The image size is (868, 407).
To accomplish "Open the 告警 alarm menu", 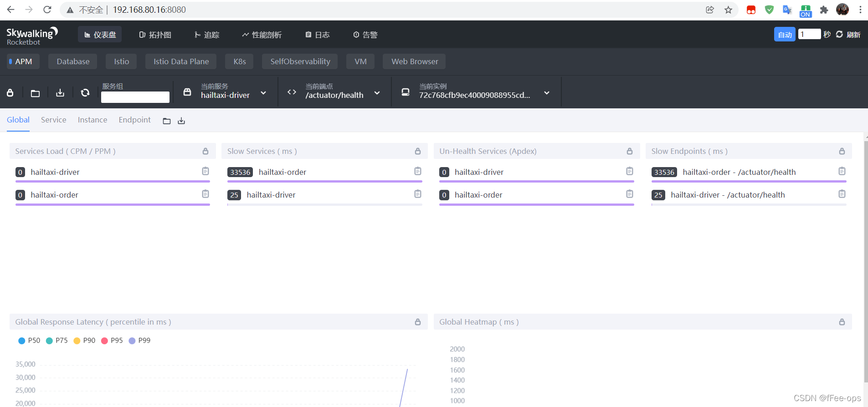I will point(365,35).
